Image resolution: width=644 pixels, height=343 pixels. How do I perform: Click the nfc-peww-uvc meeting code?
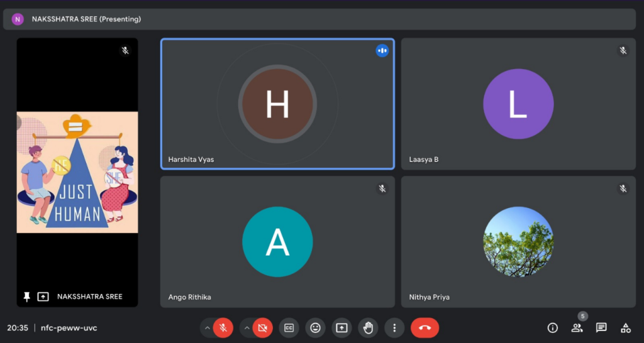coord(69,328)
